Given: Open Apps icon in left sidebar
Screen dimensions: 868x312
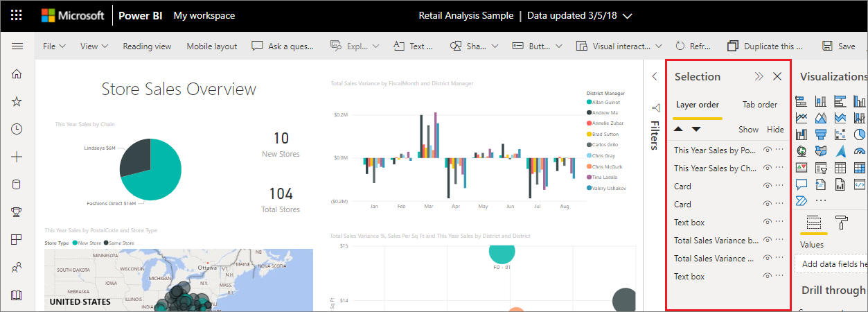Looking at the screenshot, I should pos(17,239).
